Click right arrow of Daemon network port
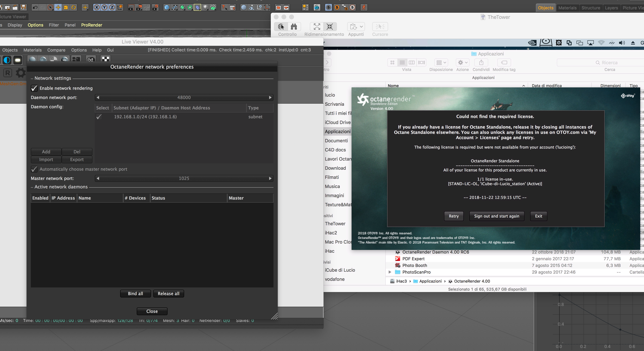The image size is (644, 351). 270,97
